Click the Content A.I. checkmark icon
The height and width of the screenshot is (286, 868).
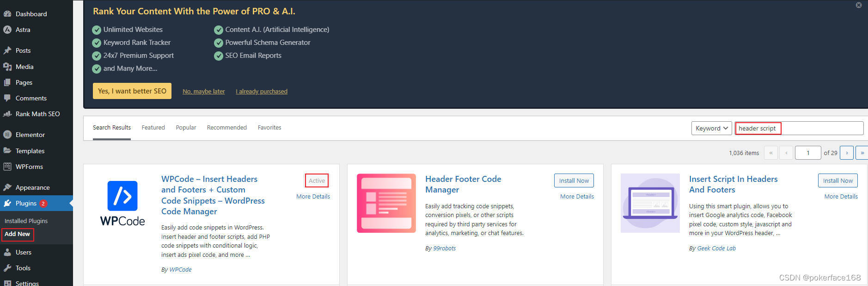[219, 30]
